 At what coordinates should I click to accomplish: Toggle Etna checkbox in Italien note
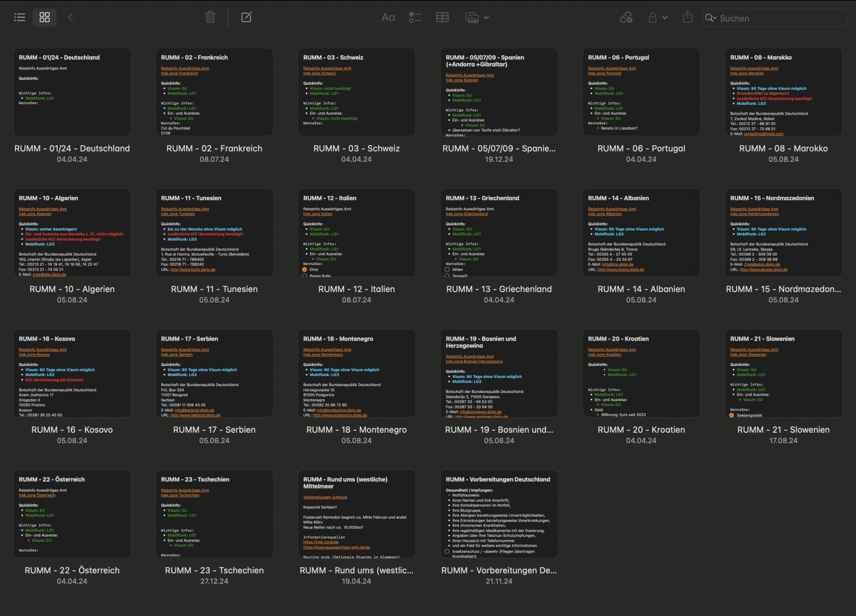coord(305,270)
